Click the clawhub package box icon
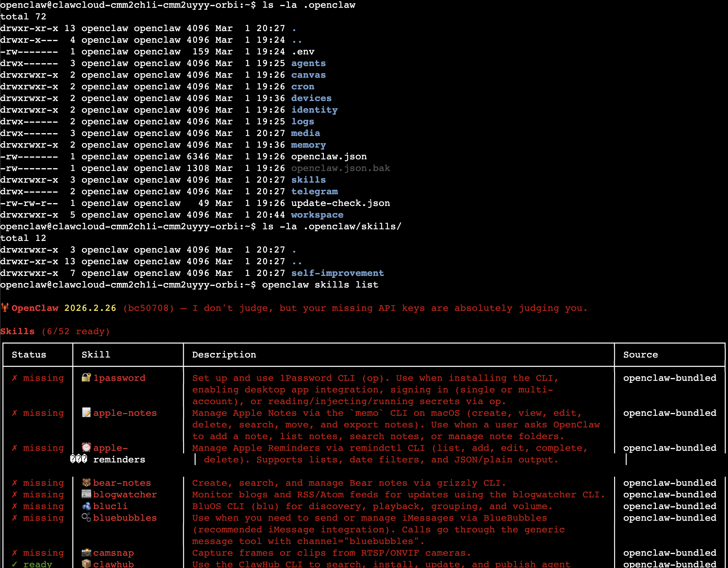 [86, 564]
